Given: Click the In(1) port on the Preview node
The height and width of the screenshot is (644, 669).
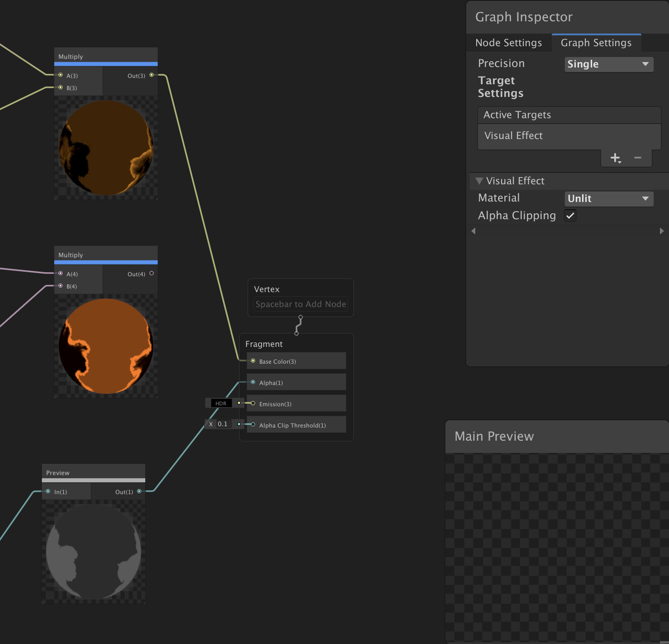Looking at the screenshot, I should tap(47, 491).
